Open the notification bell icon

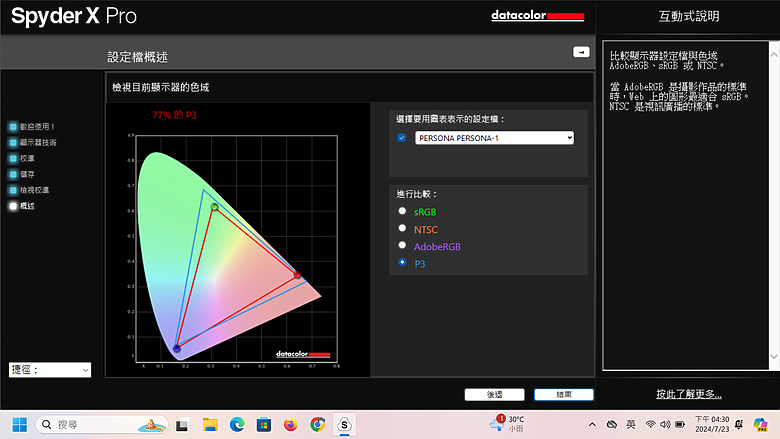[739, 425]
